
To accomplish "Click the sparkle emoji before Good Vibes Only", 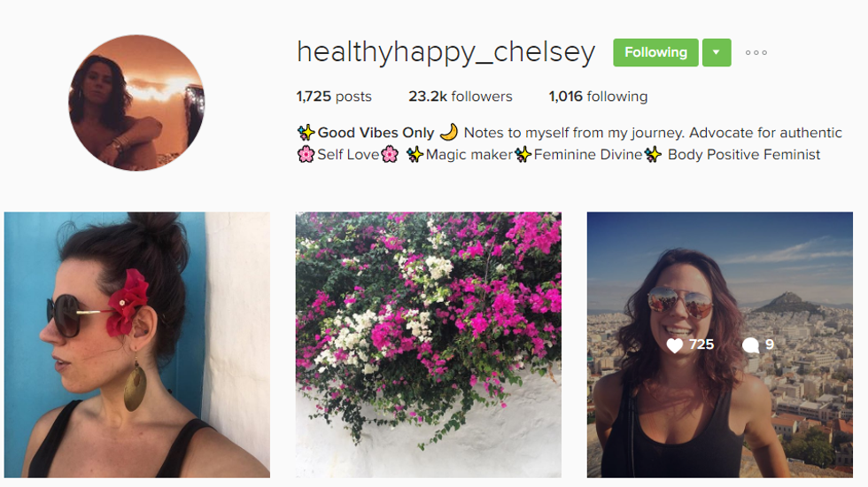I will [x=306, y=132].
